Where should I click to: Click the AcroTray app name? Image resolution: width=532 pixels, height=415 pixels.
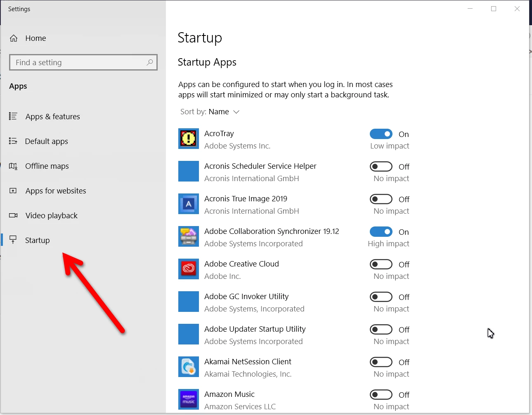pos(219,134)
